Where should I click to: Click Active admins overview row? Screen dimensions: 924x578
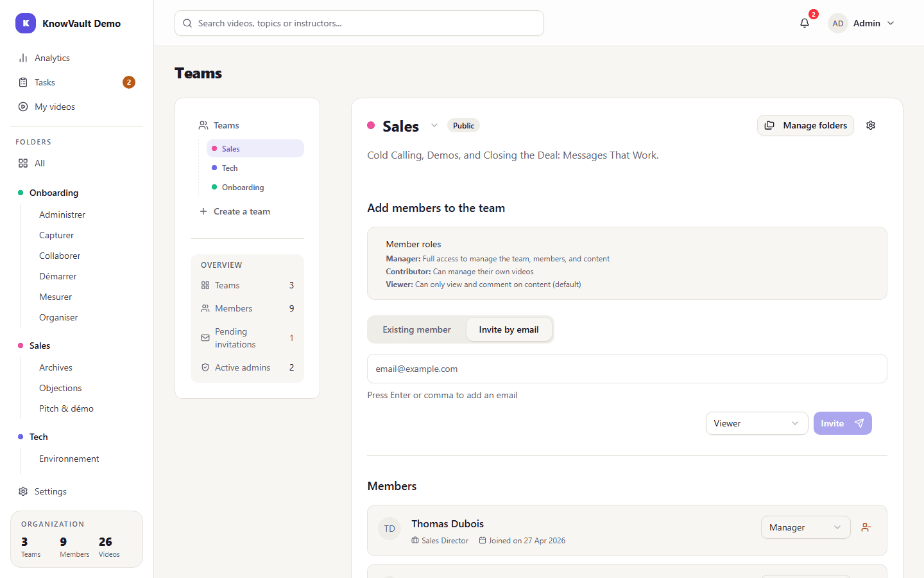pos(247,367)
